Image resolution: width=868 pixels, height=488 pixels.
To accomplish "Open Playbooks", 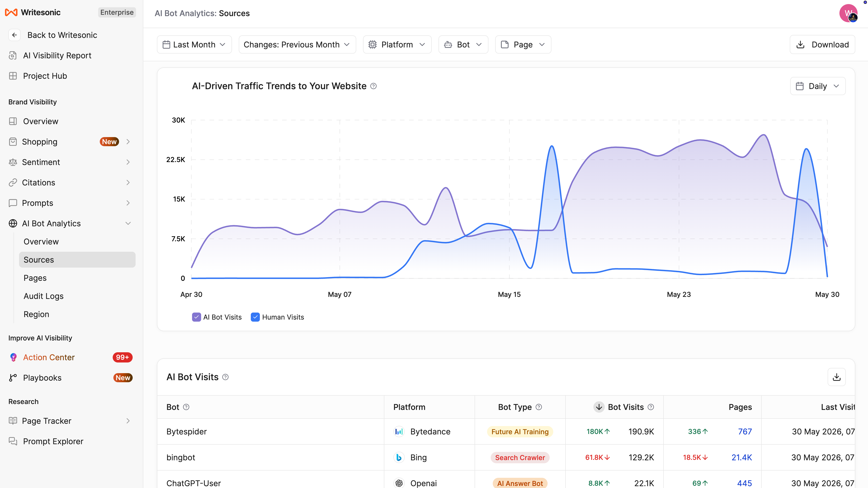I will (x=42, y=378).
